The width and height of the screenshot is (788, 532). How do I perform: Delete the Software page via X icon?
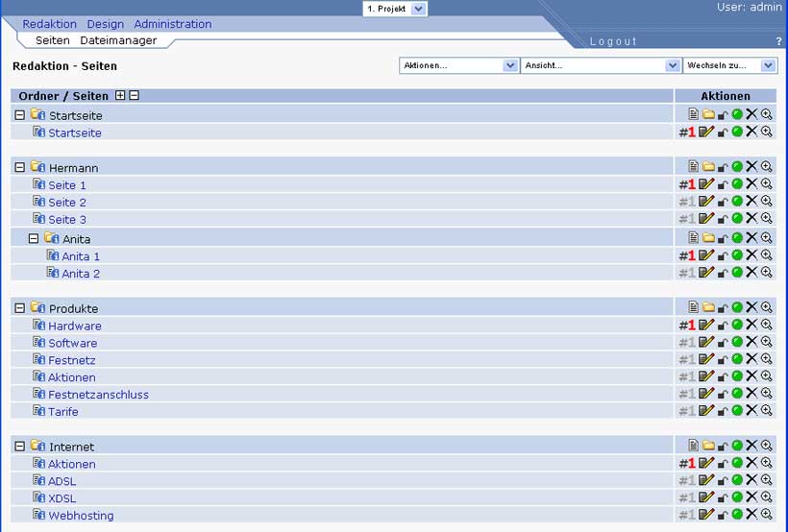(751, 342)
